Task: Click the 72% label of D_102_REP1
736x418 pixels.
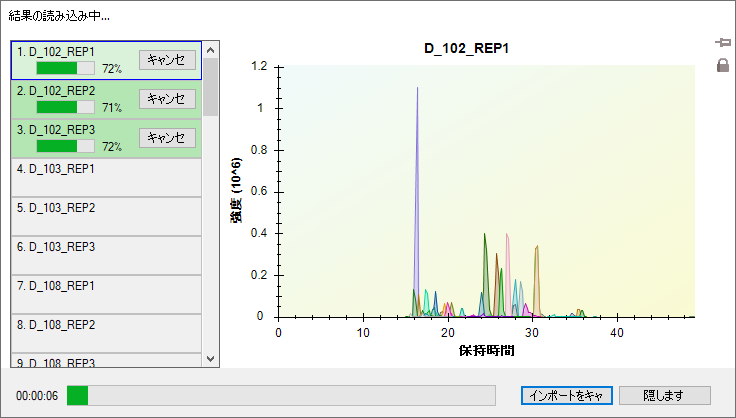Action: [x=112, y=68]
